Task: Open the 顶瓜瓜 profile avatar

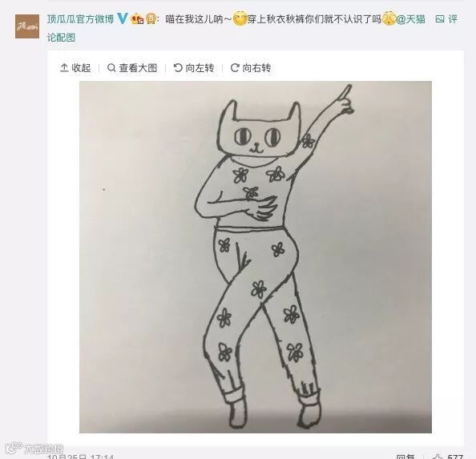Action: (27, 26)
